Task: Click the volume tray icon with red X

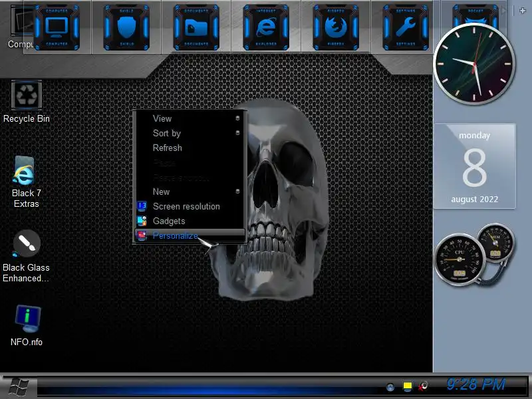Action: point(423,386)
